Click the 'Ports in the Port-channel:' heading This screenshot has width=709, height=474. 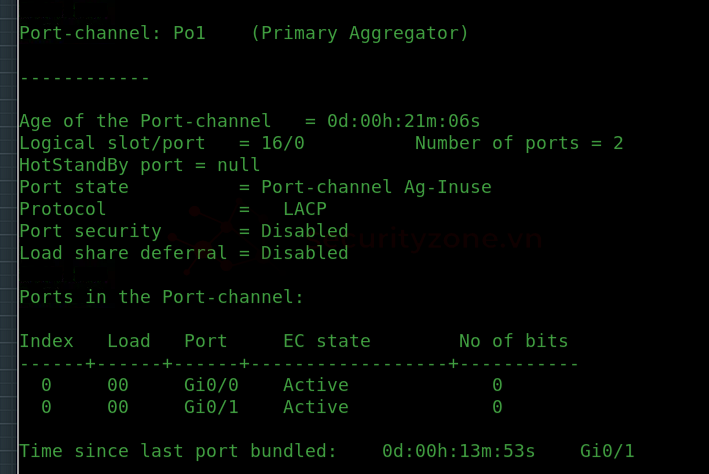161,297
